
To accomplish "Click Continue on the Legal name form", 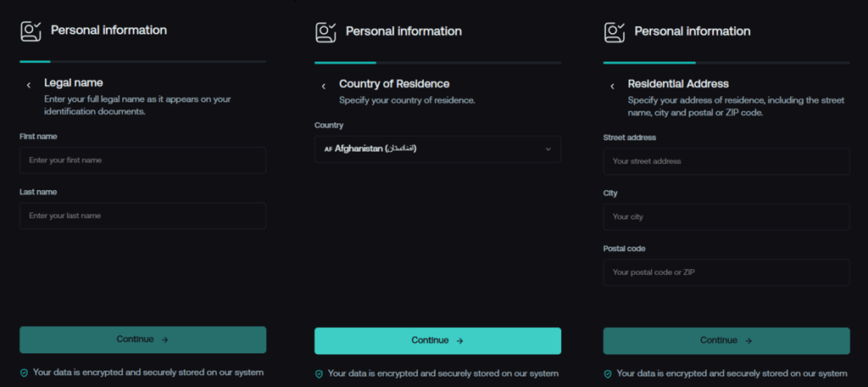I will 142,339.
